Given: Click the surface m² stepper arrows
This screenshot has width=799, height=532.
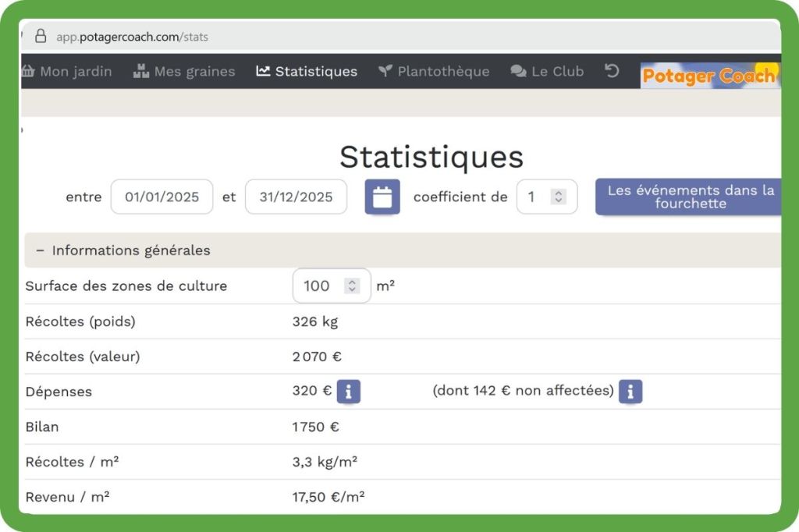Looking at the screenshot, I should pyautogui.click(x=352, y=286).
